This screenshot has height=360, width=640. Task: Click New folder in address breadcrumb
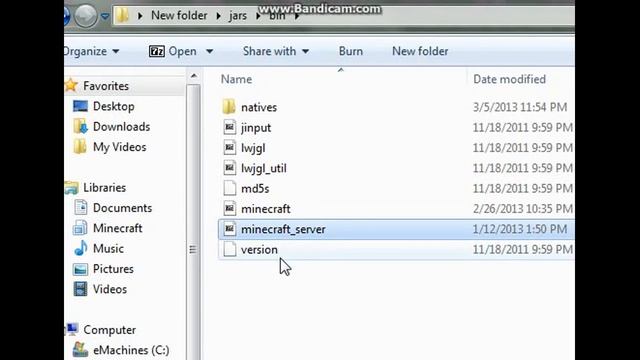click(179, 16)
